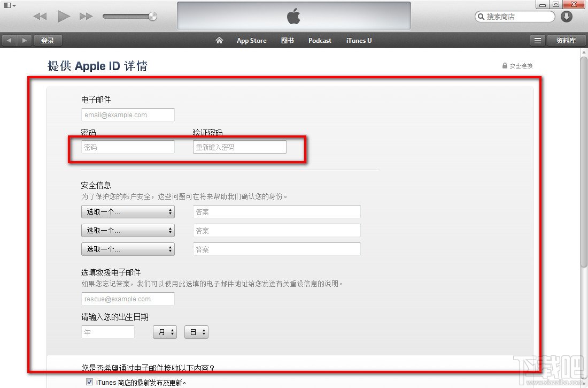Open the first 选取一个 security question dropdown

[127, 211]
